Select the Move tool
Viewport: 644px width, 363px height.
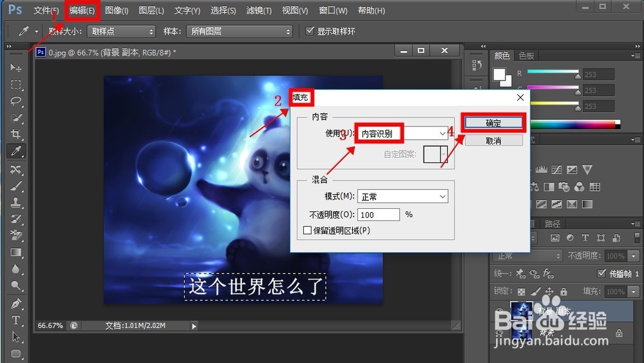[16, 68]
